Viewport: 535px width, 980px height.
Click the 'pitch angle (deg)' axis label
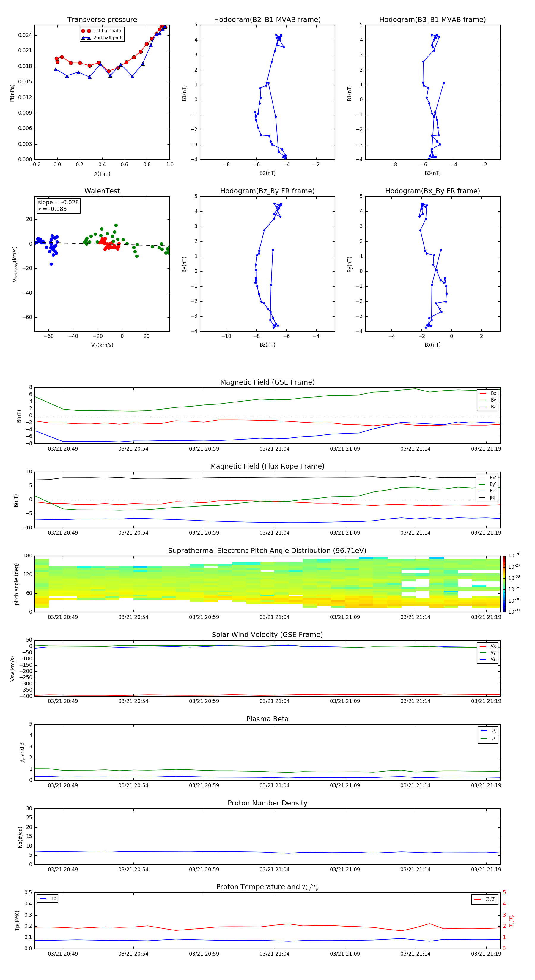[16, 584]
